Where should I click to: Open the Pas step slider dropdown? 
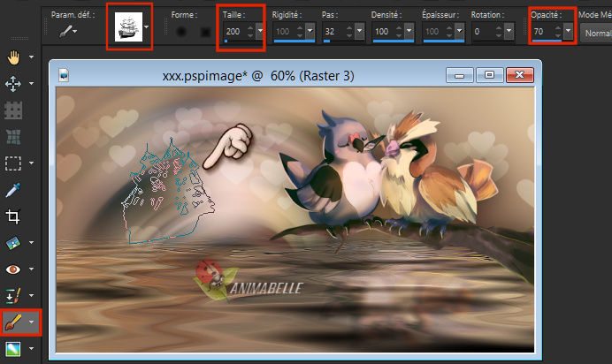click(359, 30)
